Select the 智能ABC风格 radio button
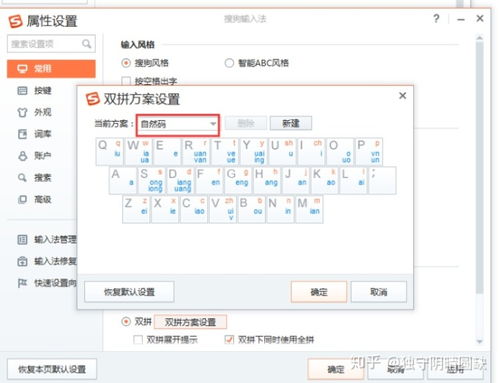The image size is (499, 383). [229, 63]
